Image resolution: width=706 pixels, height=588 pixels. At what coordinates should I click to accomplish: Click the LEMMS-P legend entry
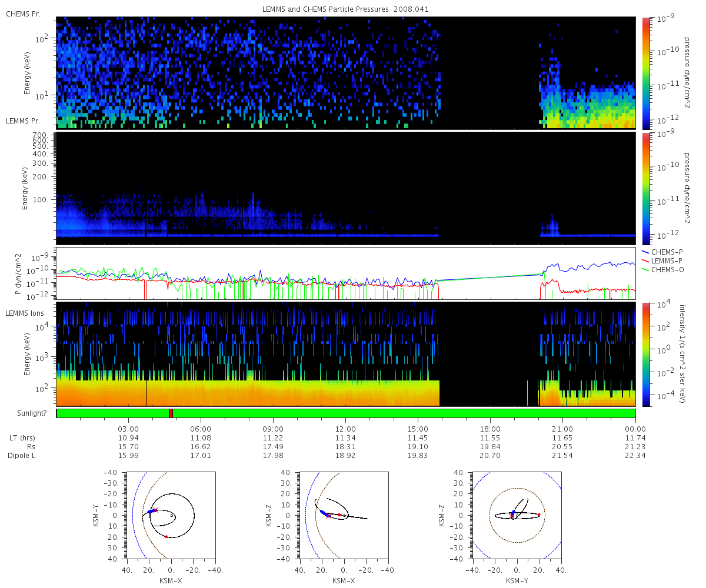[x=664, y=260]
